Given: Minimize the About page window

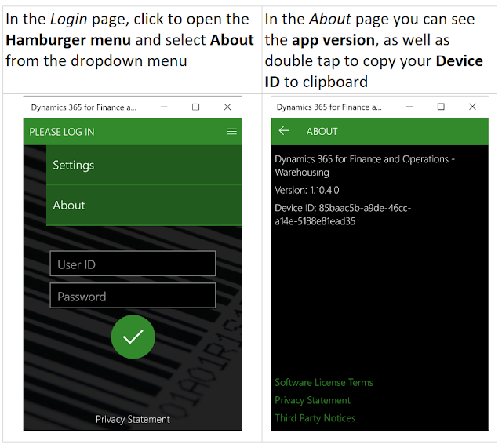Looking at the screenshot, I should [x=409, y=107].
